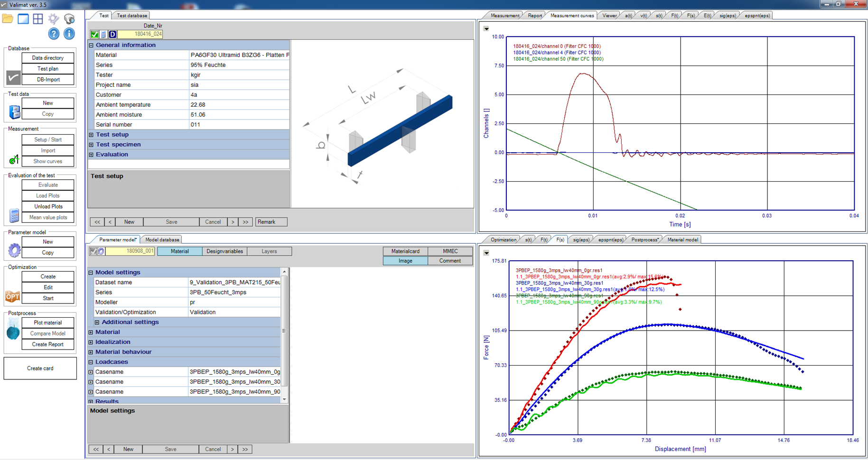Collapse the General information section
Screen dimensions: 868x460
click(x=91, y=45)
